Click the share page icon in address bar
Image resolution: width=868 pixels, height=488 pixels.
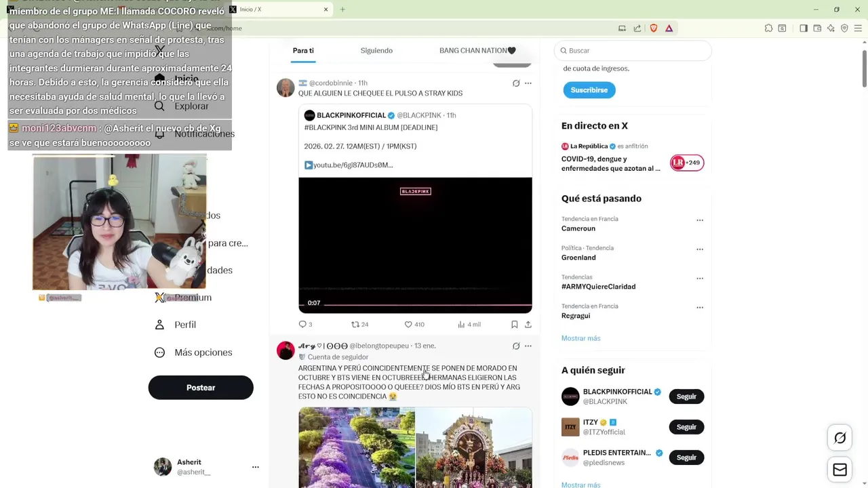coord(637,28)
